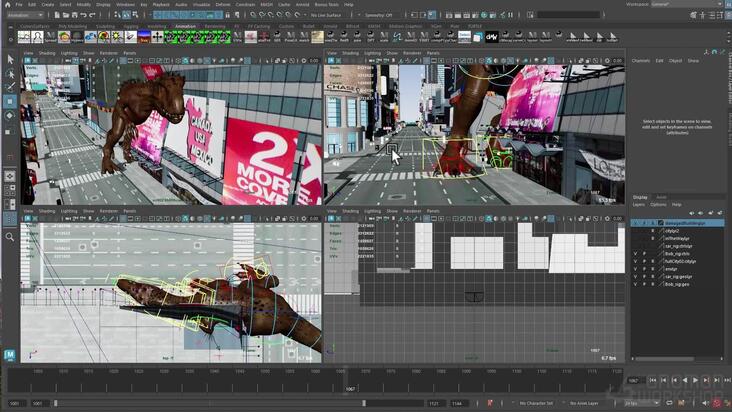Screen dimensions: 732x412
Task: Click play forward button in playback controls
Action: point(696,380)
